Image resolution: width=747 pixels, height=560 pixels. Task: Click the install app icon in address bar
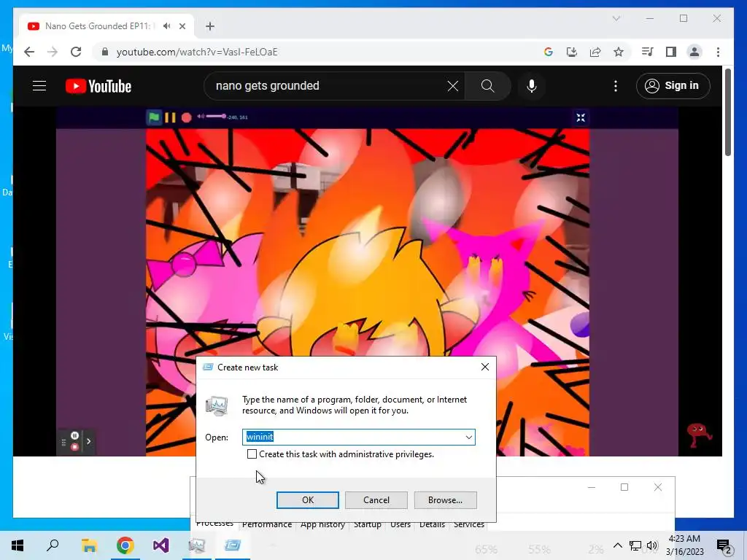pyautogui.click(x=572, y=52)
